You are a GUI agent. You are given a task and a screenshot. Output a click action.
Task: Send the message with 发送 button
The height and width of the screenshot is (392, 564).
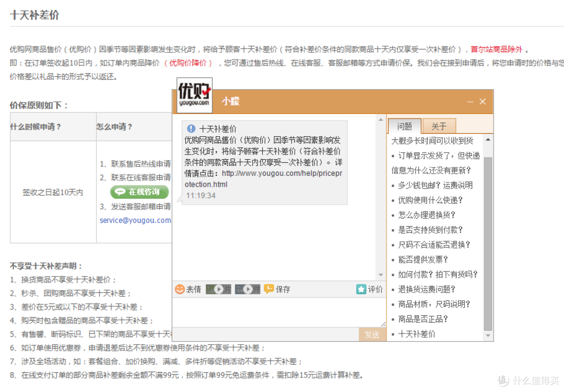[372, 335]
